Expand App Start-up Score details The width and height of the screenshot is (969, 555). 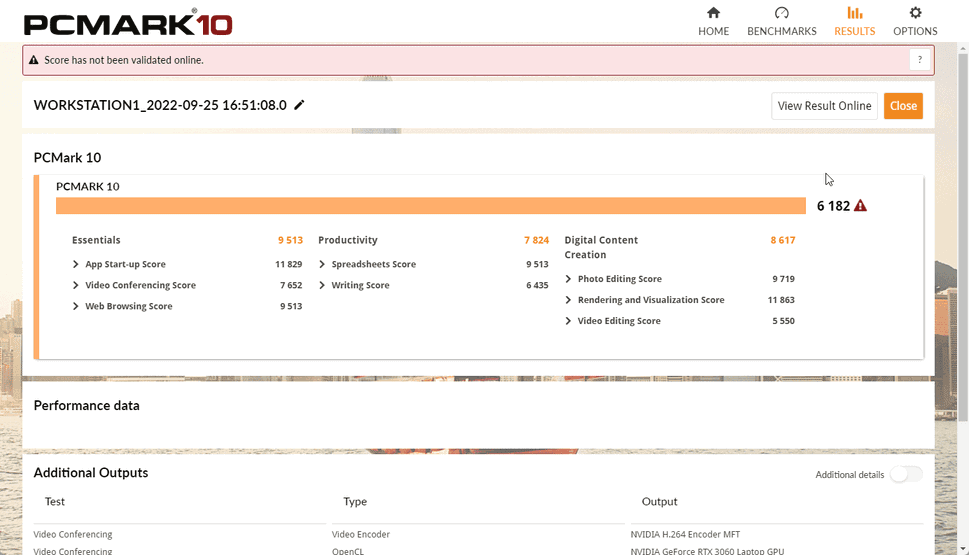76,264
